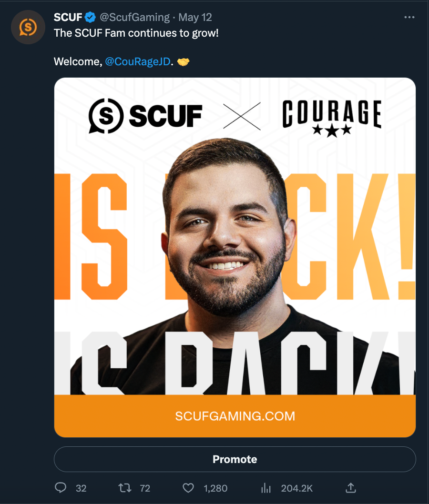Click the 204.2K views count
Image resolution: width=429 pixels, height=504 pixels.
[297, 488]
